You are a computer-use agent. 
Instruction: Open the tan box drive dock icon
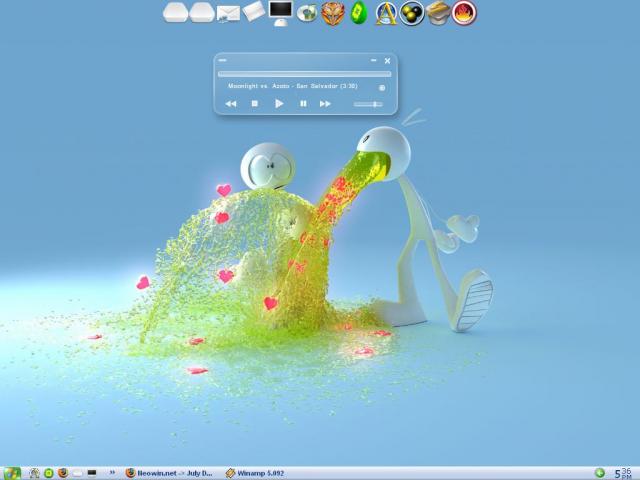pos(438,13)
